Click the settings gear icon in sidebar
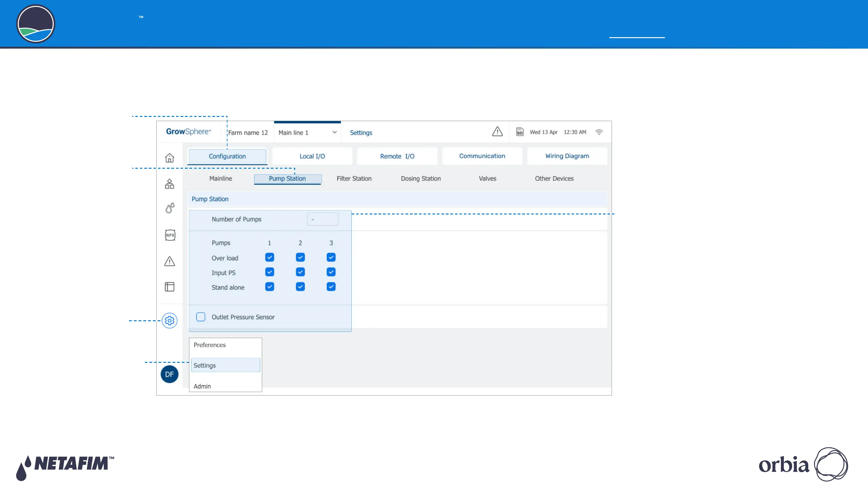868x488 pixels. (169, 321)
